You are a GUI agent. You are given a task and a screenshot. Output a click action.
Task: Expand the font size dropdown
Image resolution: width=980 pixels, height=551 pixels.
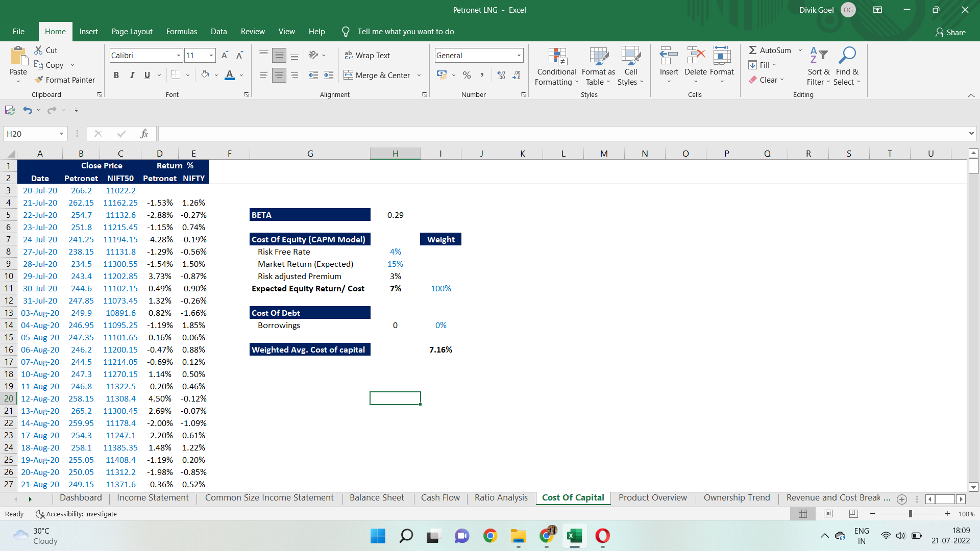coord(211,55)
